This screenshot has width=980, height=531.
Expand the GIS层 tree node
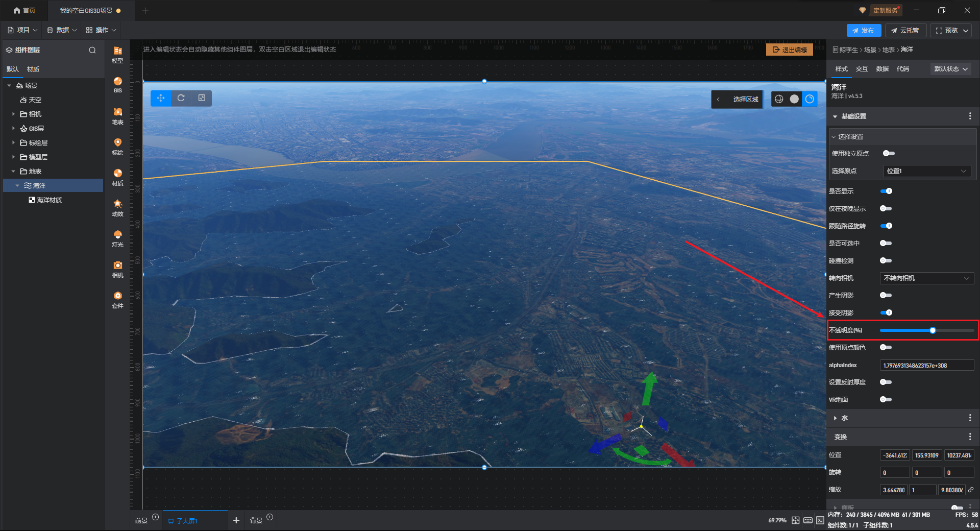tap(13, 128)
